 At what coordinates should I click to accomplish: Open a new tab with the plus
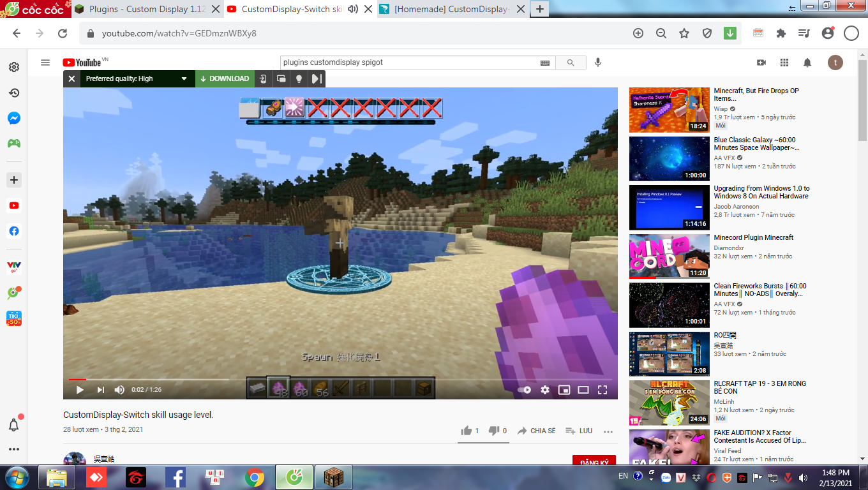(540, 9)
